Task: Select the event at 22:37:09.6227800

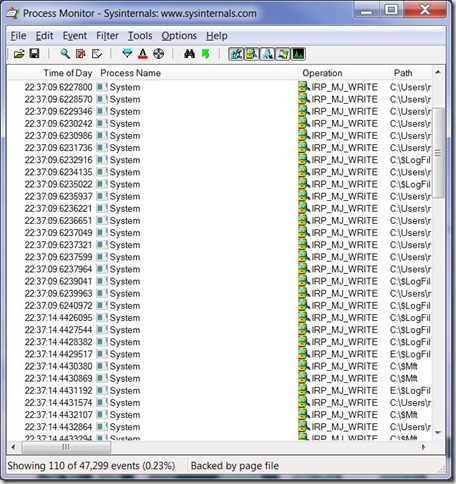Action: [219, 87]
